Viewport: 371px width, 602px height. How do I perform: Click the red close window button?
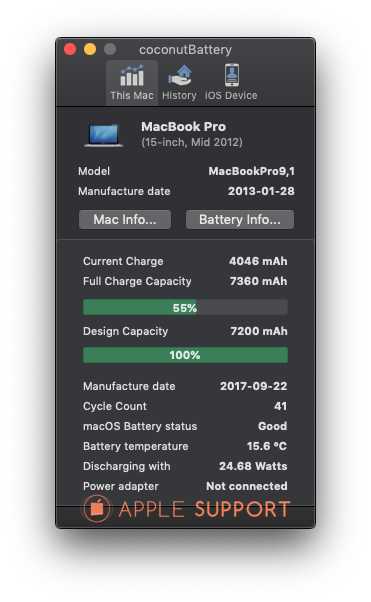(x=70, y=49)
